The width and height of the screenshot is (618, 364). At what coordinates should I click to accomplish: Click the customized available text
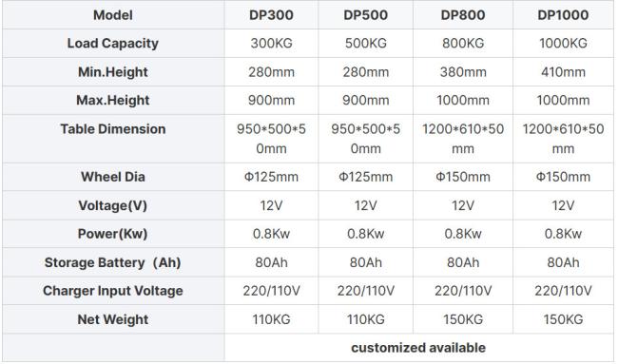(418, 348)
